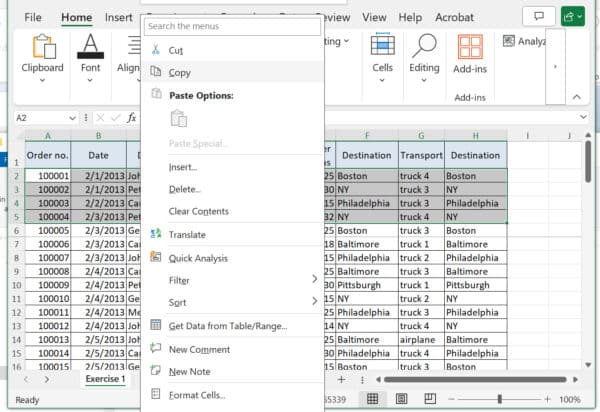Expand the Sort submenu
Image resolution: width=600 pixels, height=412 pixels.
(x=315, y=301)
